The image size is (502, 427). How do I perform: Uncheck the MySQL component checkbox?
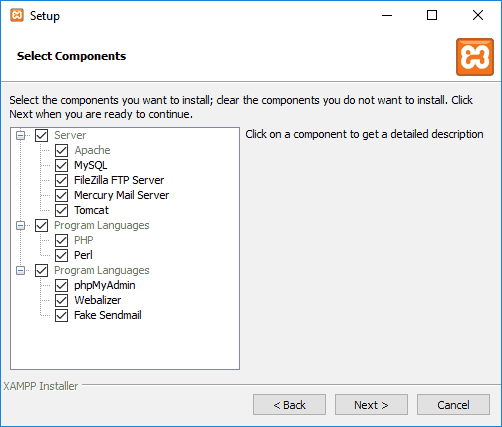62,165
